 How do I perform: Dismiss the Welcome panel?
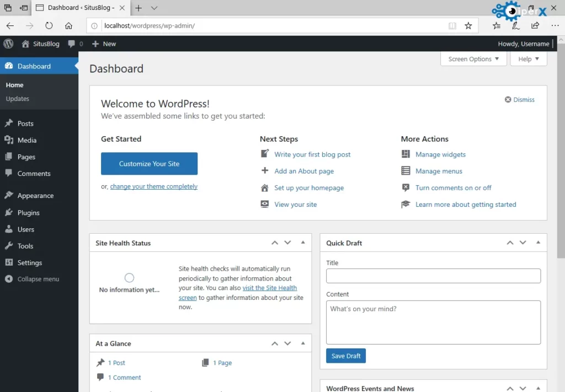[x=520, y=100]
